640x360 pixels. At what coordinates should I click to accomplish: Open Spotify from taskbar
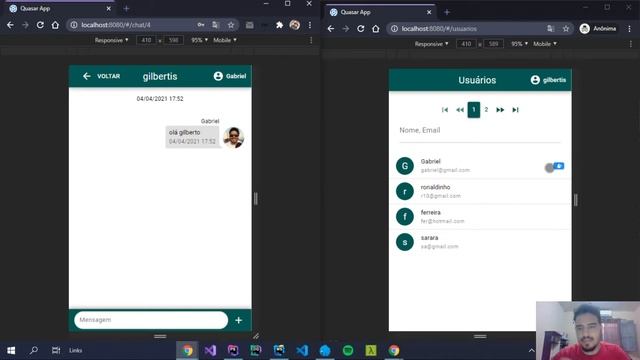(x=348, y=350)
